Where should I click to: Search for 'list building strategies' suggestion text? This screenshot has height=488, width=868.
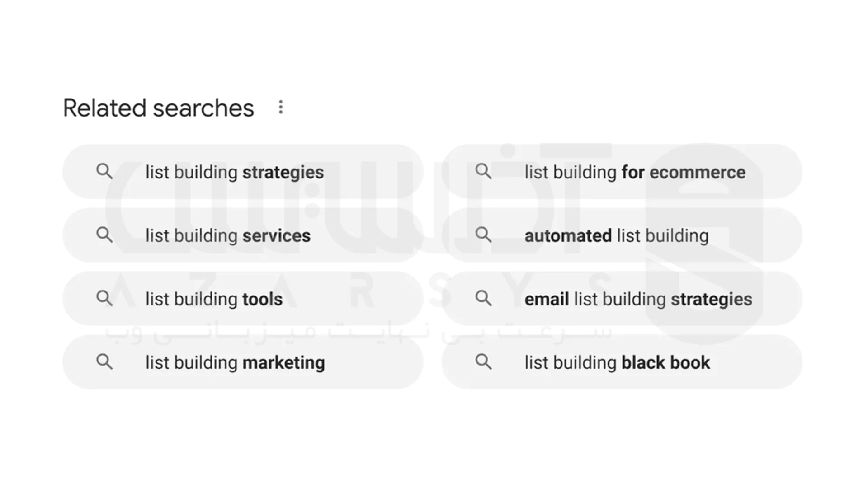coord(234,172)
